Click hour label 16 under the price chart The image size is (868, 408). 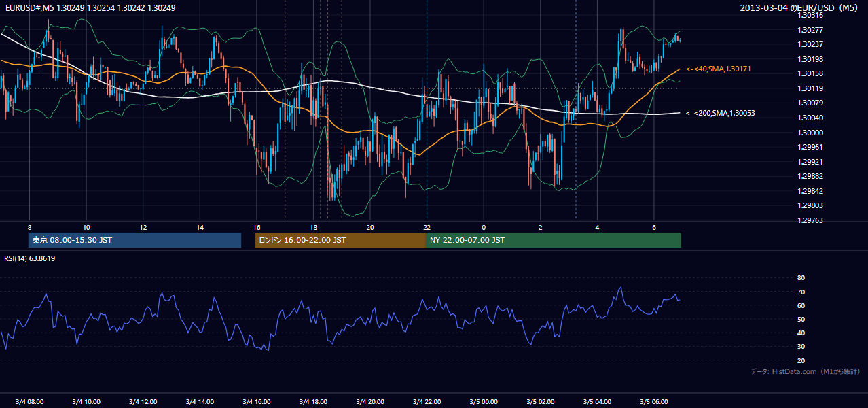click(257, 227)
